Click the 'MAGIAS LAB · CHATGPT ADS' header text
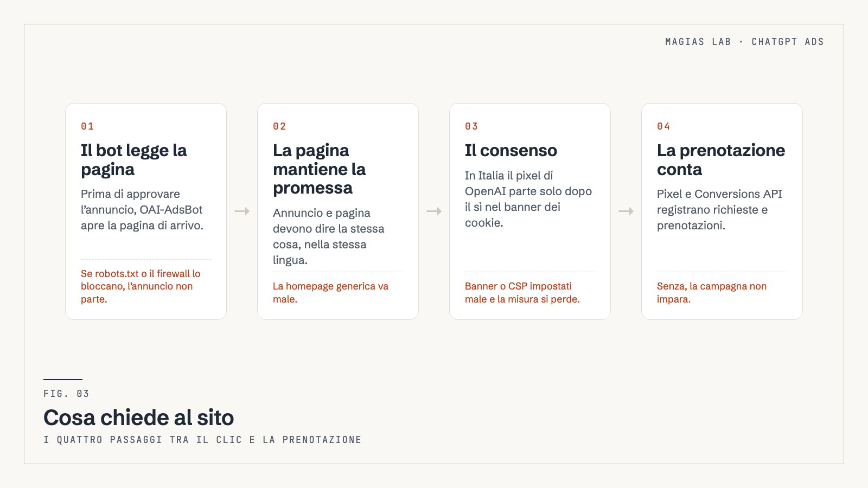 click(x=744, y=42)
